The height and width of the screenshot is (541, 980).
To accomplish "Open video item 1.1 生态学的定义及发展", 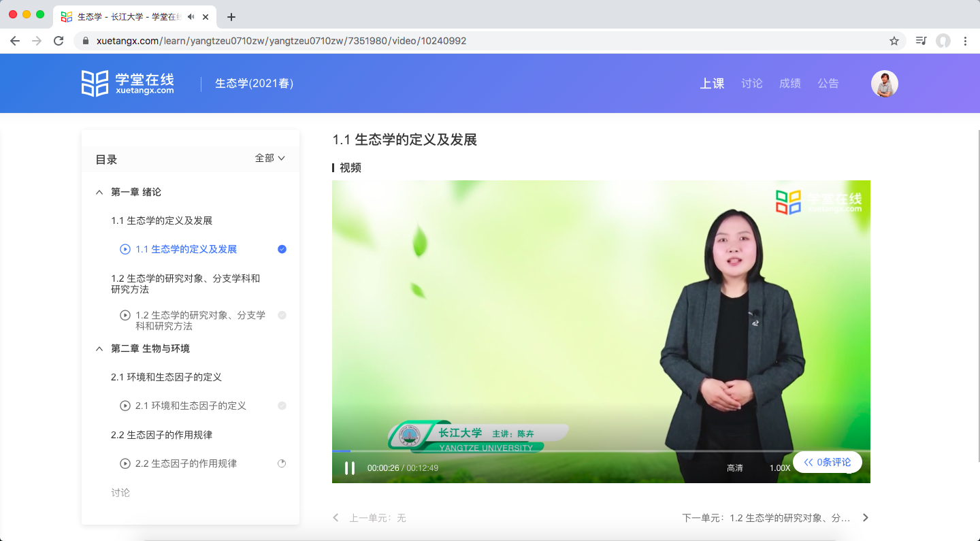I will point(186,249).
